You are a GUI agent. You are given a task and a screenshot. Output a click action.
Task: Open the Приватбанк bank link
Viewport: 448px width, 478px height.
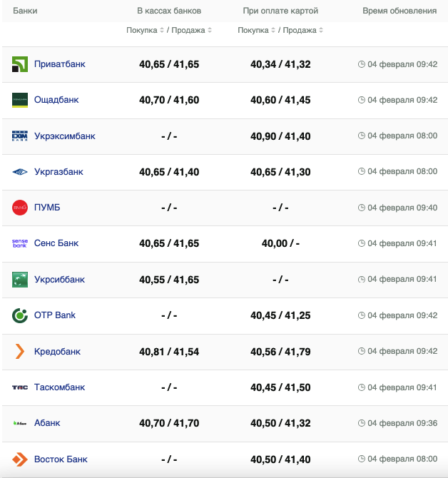59,64
